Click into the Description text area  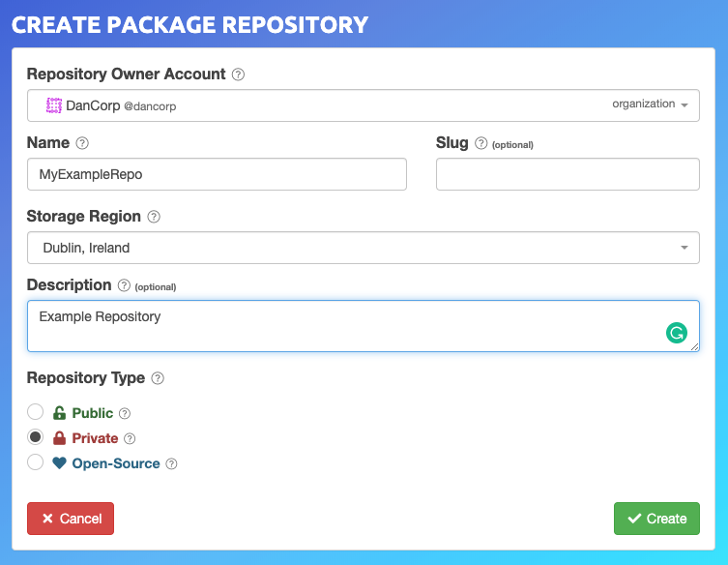364,326
